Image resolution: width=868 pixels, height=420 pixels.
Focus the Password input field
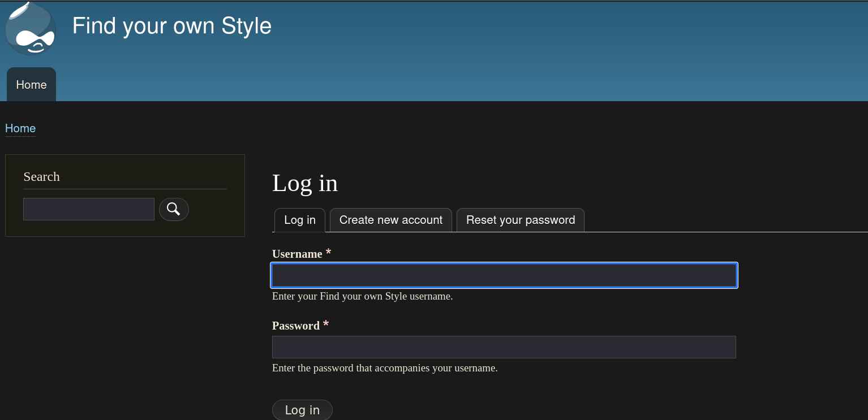504,347
